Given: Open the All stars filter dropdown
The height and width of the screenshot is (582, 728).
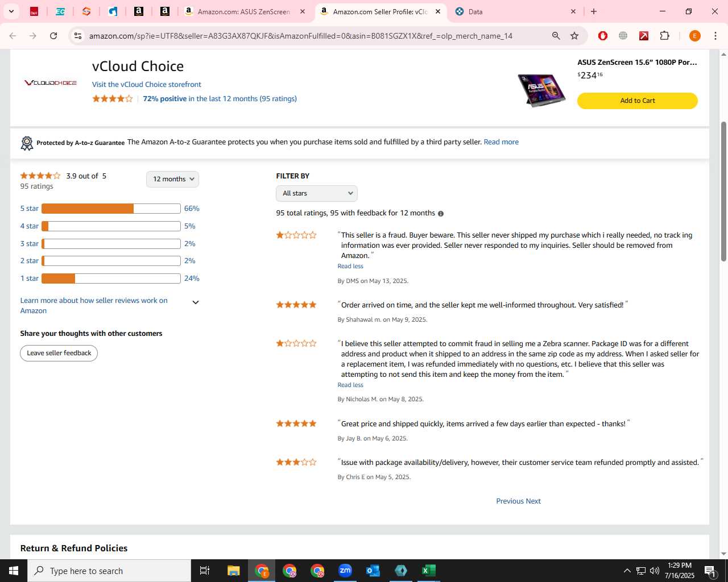Looking at the screenshot, I should click(x=317, y=193).
